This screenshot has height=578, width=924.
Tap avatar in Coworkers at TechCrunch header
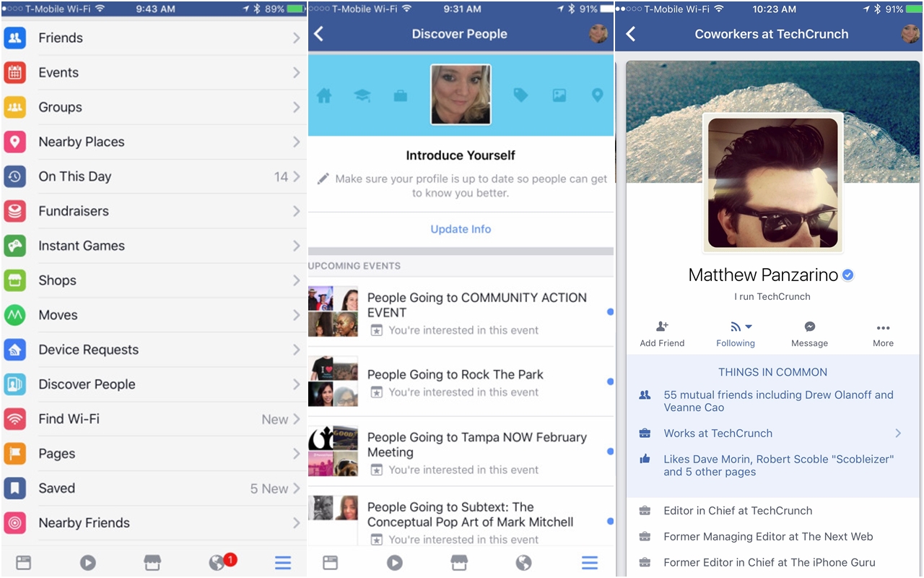(910, 34)
